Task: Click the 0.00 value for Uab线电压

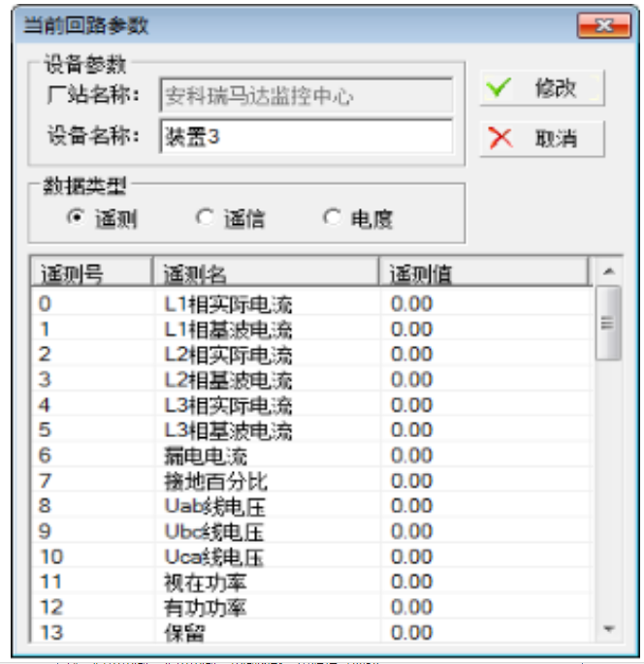Action: click(411, 506)
